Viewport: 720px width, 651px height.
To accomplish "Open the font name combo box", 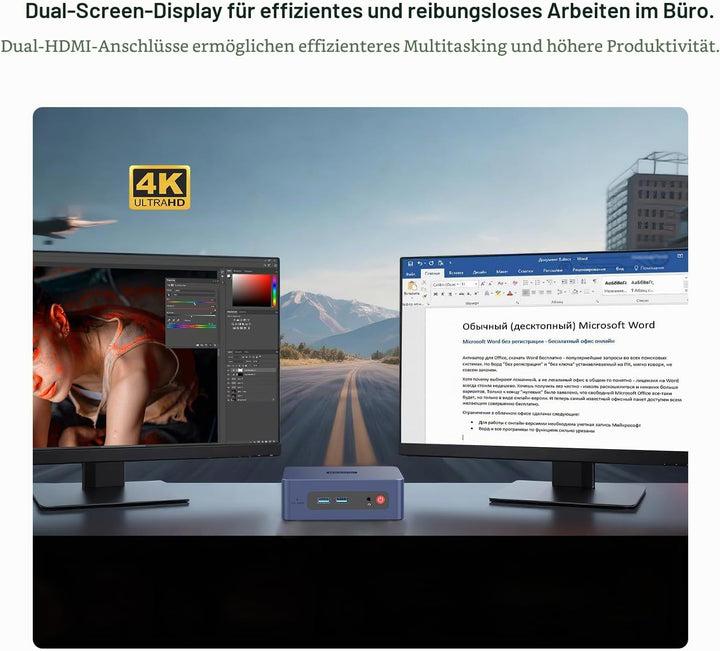I will [x=445, y=284].
